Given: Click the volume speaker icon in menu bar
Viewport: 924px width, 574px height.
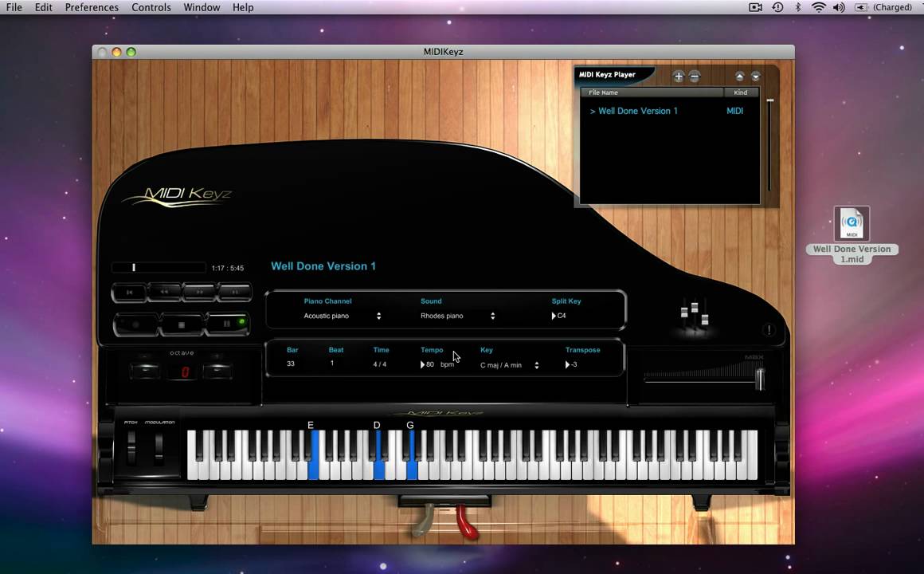Looking at the screenshot, I should (x=839, y=7).
